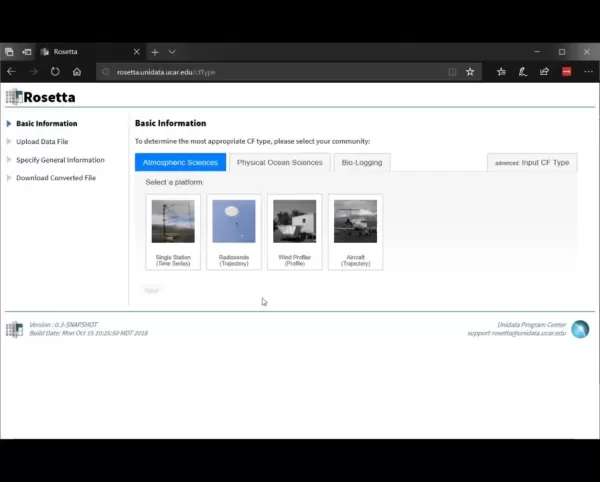600x482 pixels.
Task: Open the favorites hub icon
Action: (x=501, y=72)
